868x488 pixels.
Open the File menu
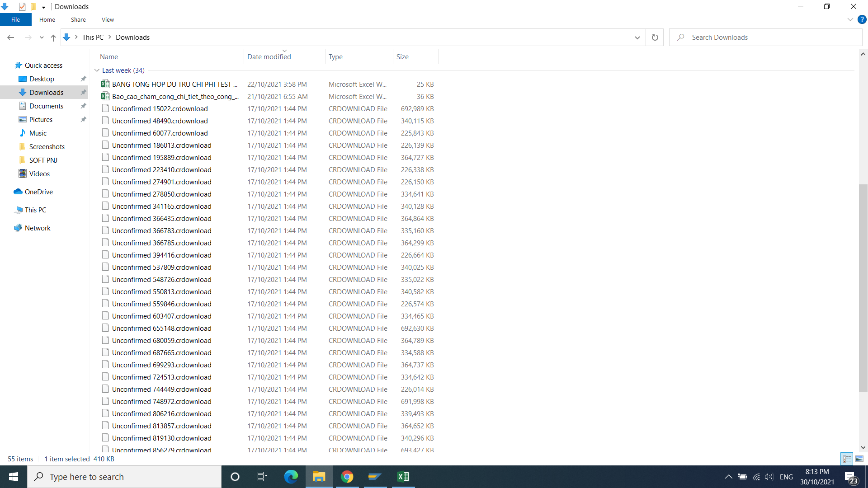tap(15, 19)
